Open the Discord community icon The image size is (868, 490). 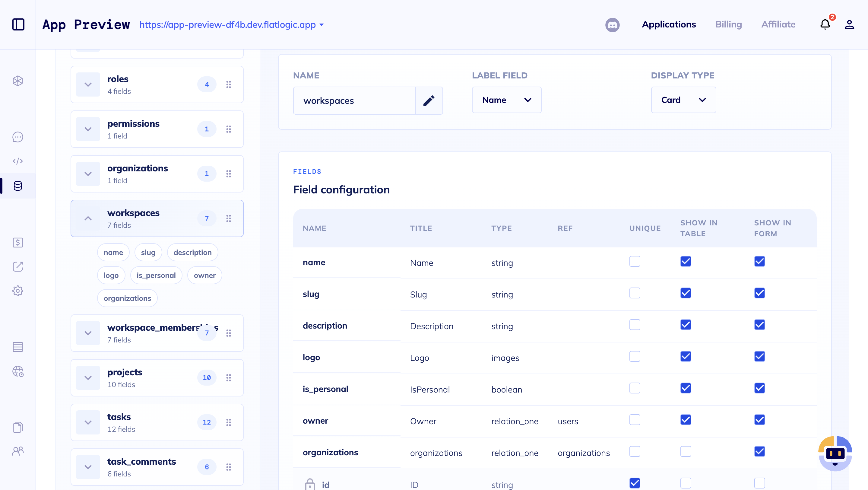[612, 25]
